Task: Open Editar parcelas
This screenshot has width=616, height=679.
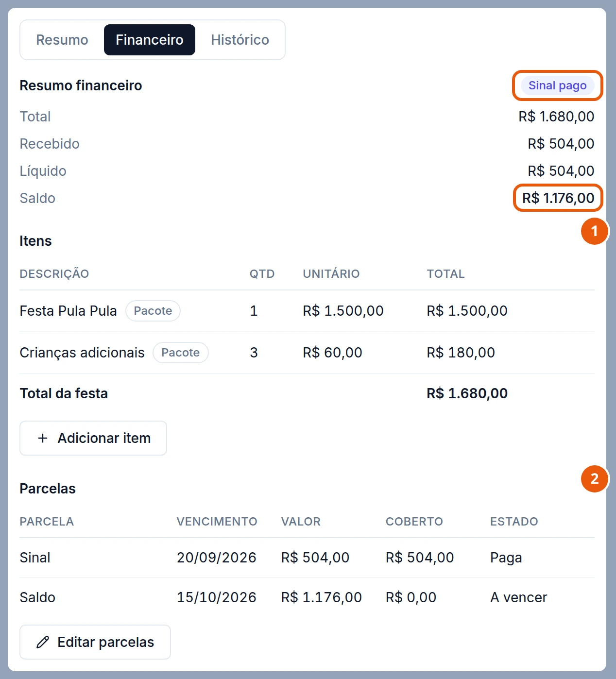Action: click(x=95, y=642)
